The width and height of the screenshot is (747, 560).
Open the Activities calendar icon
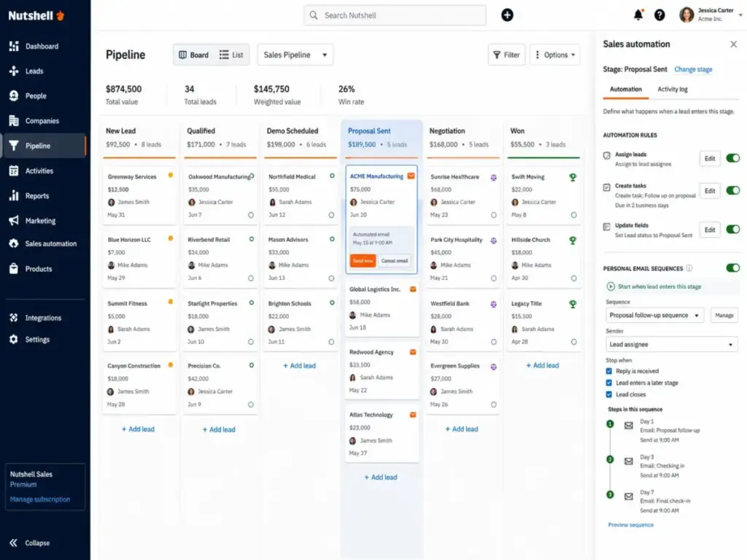click(14, 171)
